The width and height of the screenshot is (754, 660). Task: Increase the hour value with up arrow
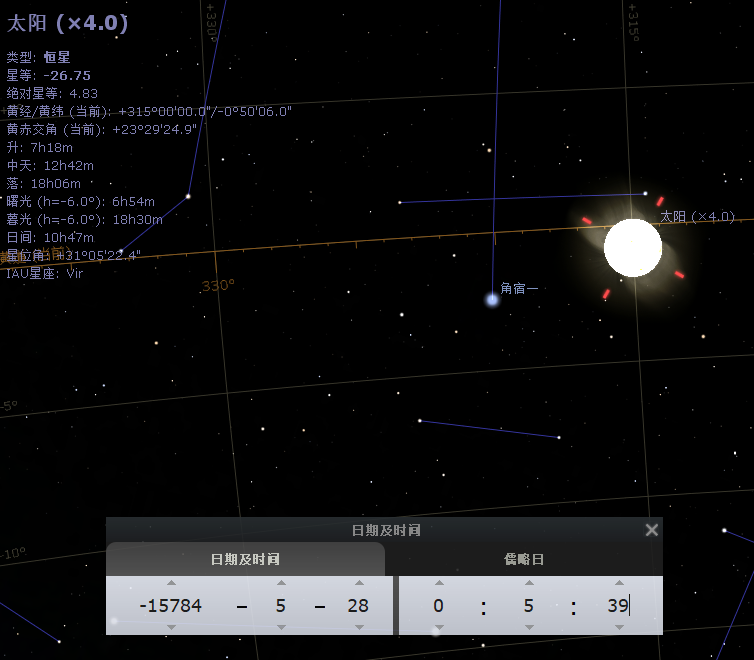[x=439, y=583]
